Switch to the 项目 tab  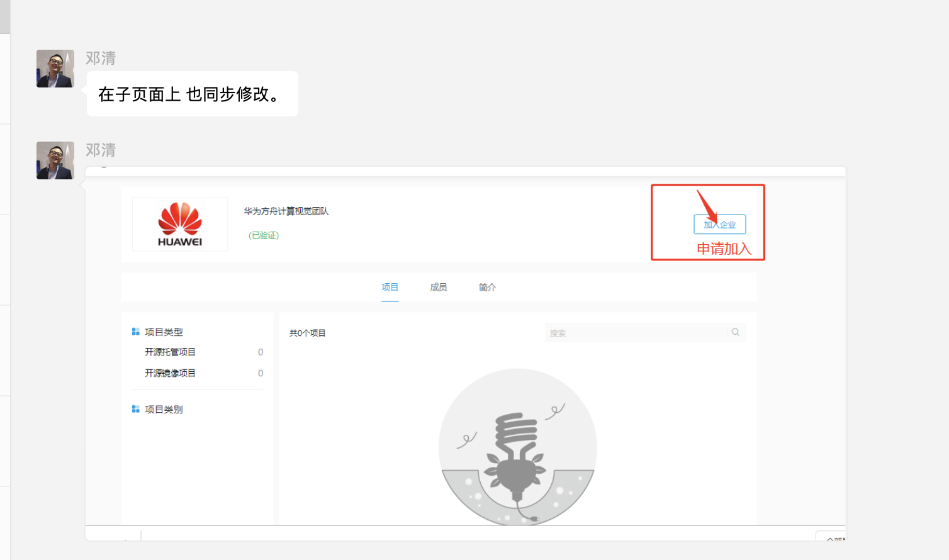pos(390,287)
